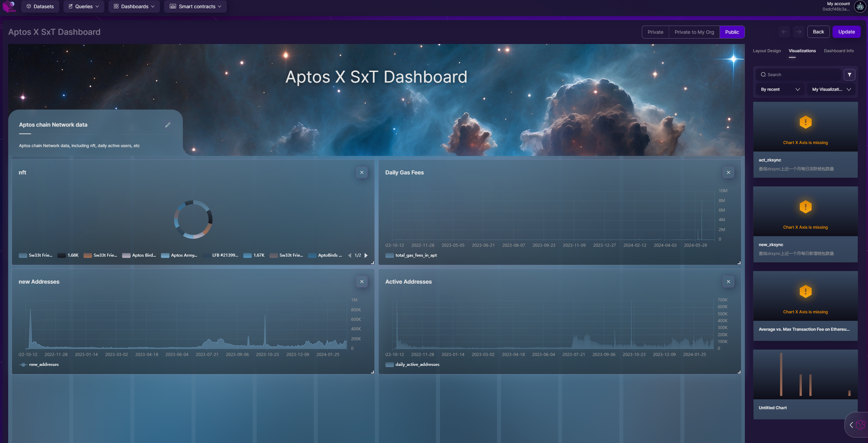Open the My account avatar icon
The height and width of the screenshot is (443, 868).
pyautogui.click(x=860, y=6)
